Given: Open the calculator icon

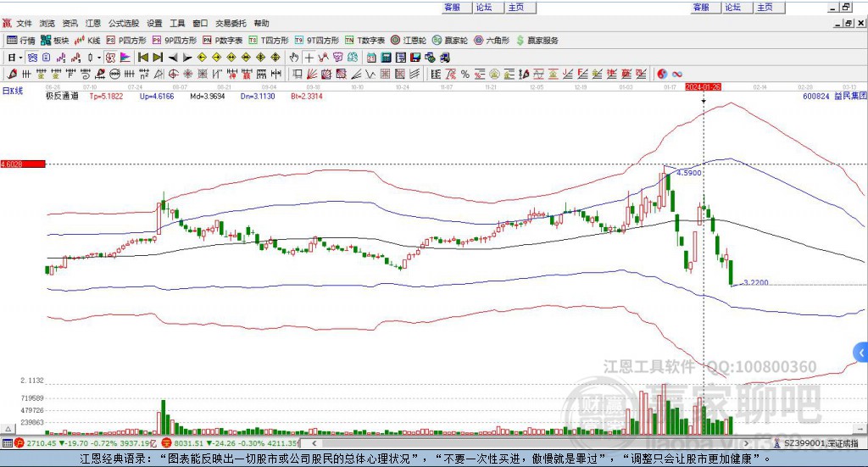Looking at the screenshot, I should click(386, 58).
